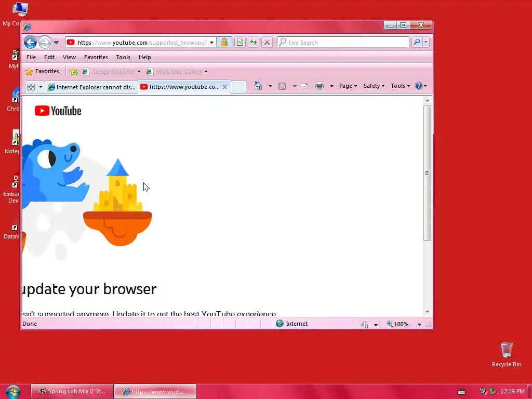Click the Help question mark icon
This screenshot has height=399, width=532.
click(x=419, y=86)
